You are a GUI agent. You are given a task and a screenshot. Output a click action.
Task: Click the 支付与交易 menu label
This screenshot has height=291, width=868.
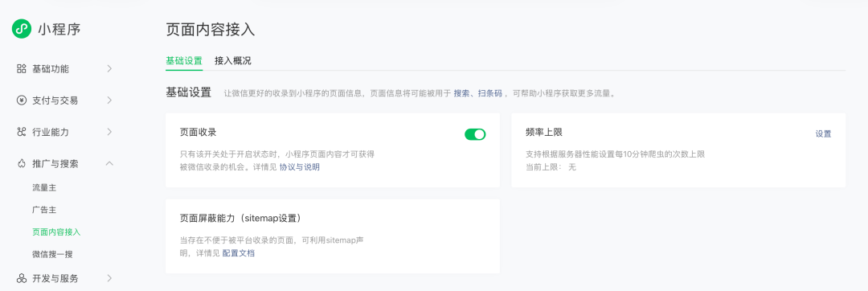55,100
